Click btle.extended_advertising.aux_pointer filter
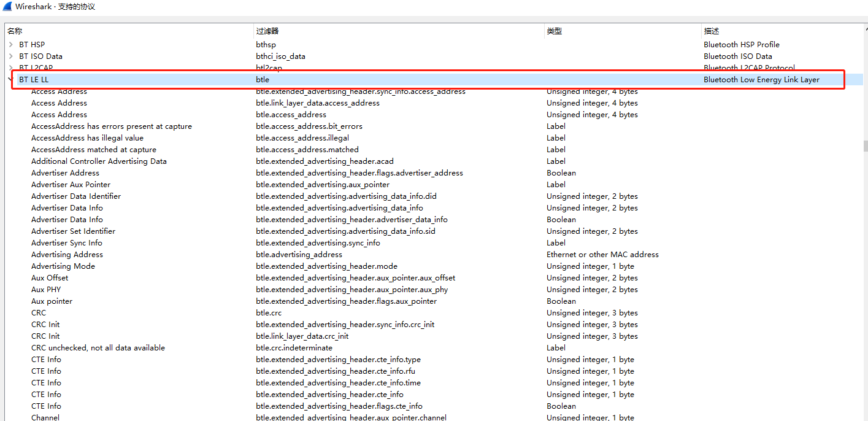The width and height of the screenshot is (868, 421). [323, 185]
